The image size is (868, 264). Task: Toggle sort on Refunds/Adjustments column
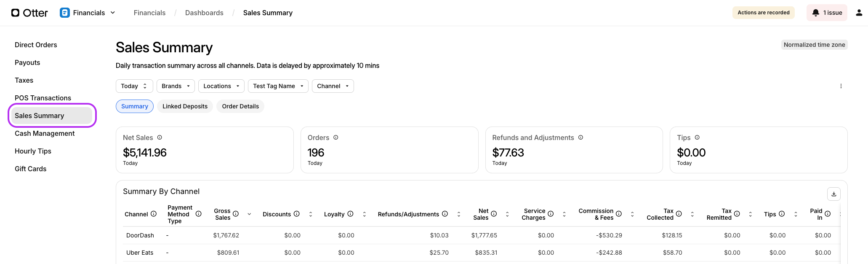(459, 214)
